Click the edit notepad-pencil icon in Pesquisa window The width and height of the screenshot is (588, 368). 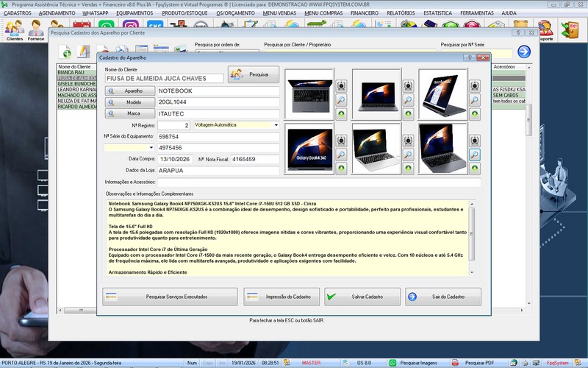click(84, 52)
